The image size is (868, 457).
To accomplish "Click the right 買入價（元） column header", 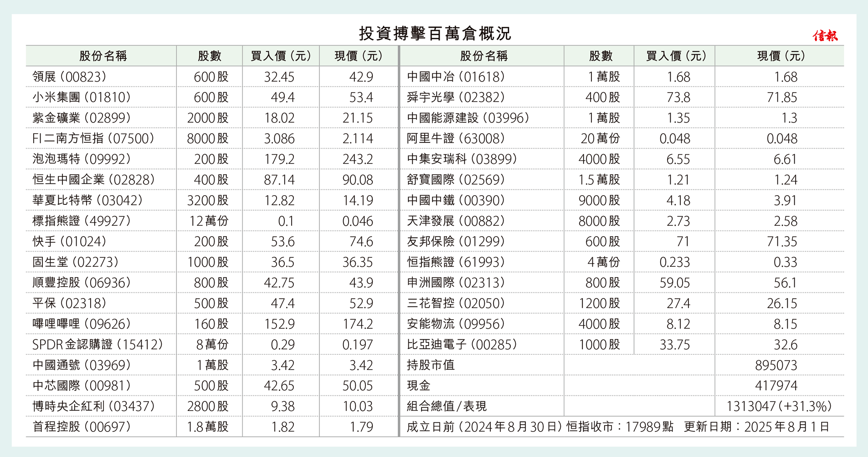I will pos(676,56).
